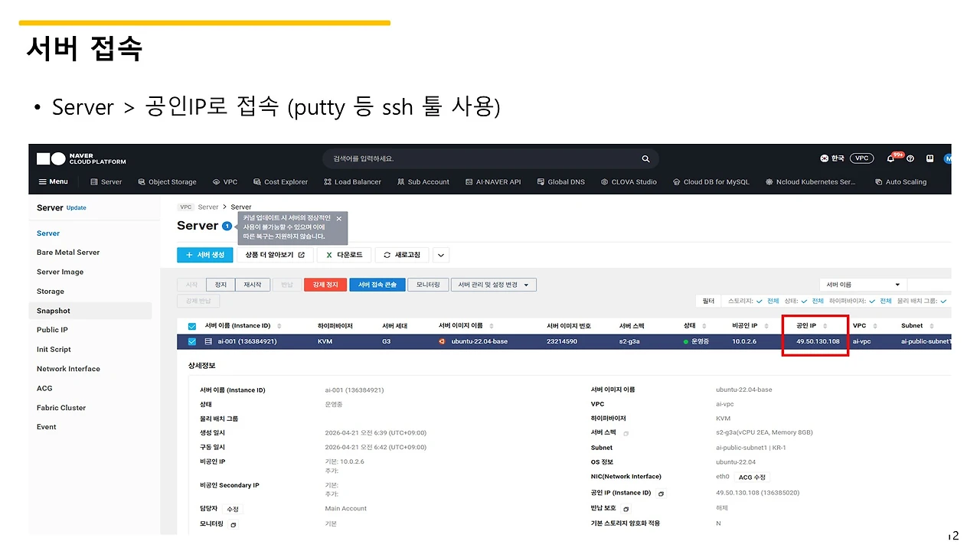Uncheck the ai-001 server row checkbox
Screen dimensions: 980x551
click(x=191, y=341)
